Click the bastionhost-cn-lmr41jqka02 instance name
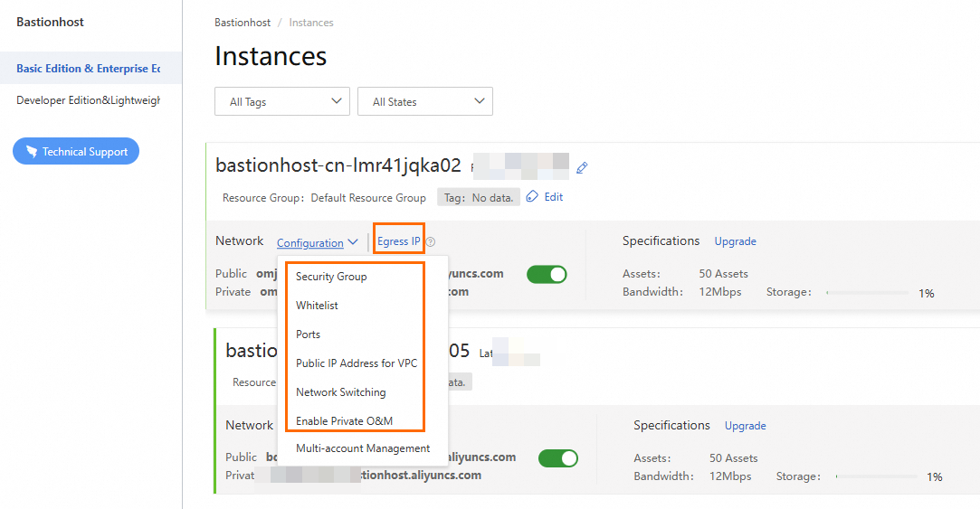The height and width of the screenshot is (509, 980). coord(338,165)
